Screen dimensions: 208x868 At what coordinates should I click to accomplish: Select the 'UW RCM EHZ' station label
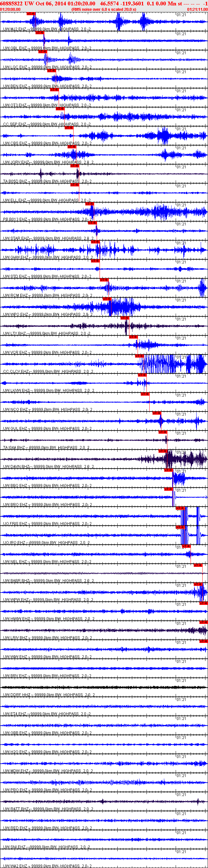(16, 296)
